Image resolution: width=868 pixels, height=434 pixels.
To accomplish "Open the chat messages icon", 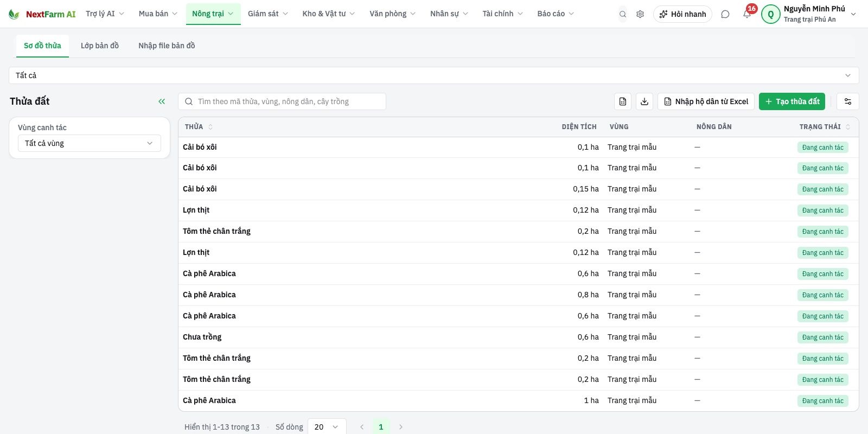I will click(725, 14).
